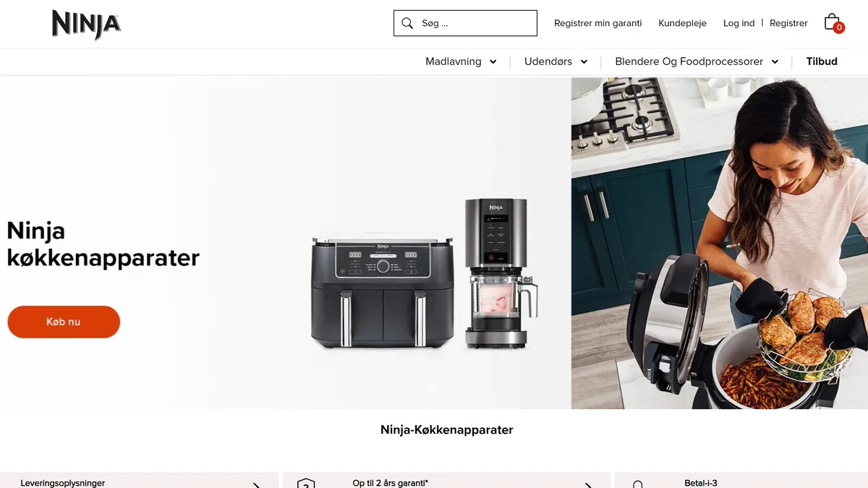This screenshot has height=488, width=868.
Task: Click into the Søg search field
Action: click(x=465, y=23)
